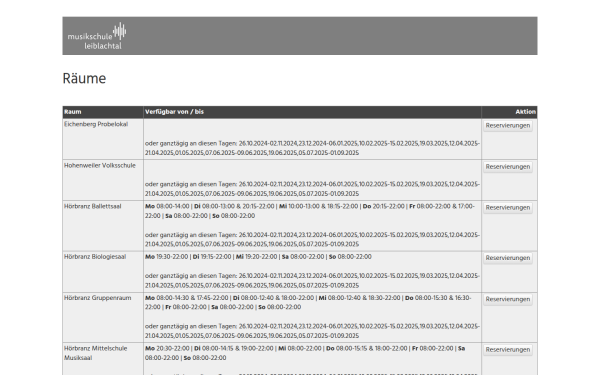The image size is (600, 375).
Task: Click the Hohenweiler Volksschule full-day dates text
Action: coord(312,189)
